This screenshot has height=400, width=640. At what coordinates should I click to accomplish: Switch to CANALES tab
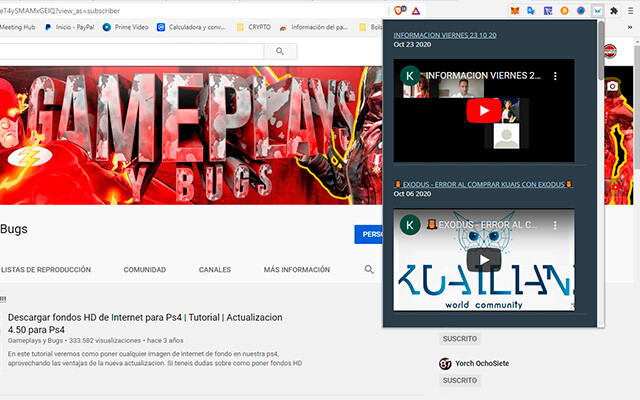coord(215,270)
